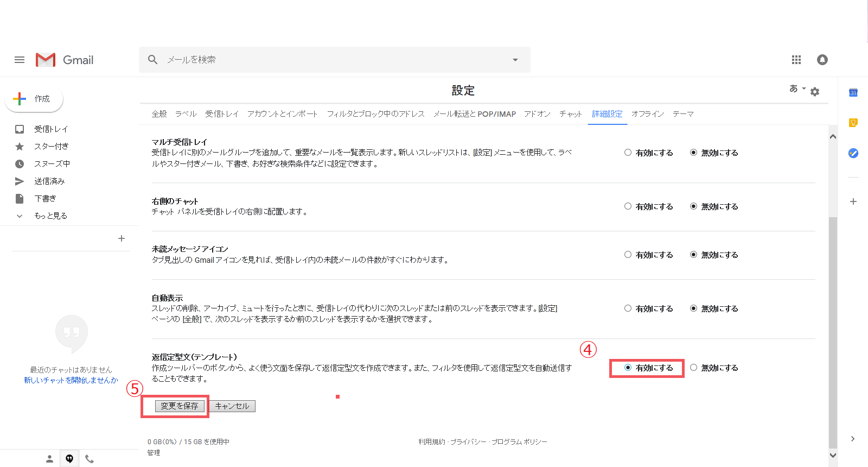868x467 pixels.
Task: Click the search magnifier icon
Action: pos(153,60)
